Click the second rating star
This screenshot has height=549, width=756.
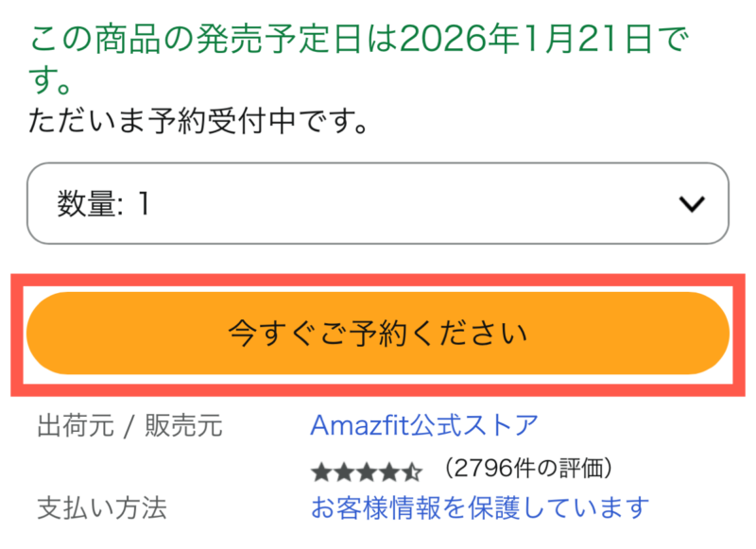(x=343, y=470)
